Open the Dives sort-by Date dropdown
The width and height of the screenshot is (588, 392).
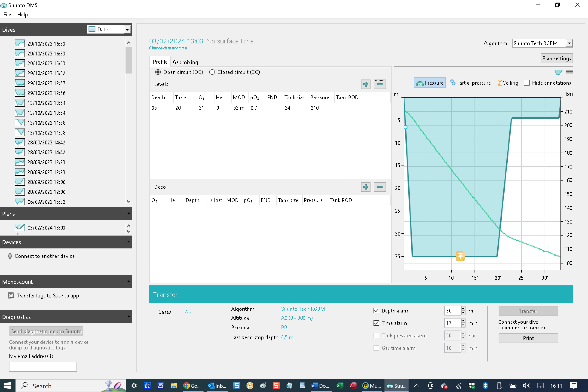[x=127, y=29]
